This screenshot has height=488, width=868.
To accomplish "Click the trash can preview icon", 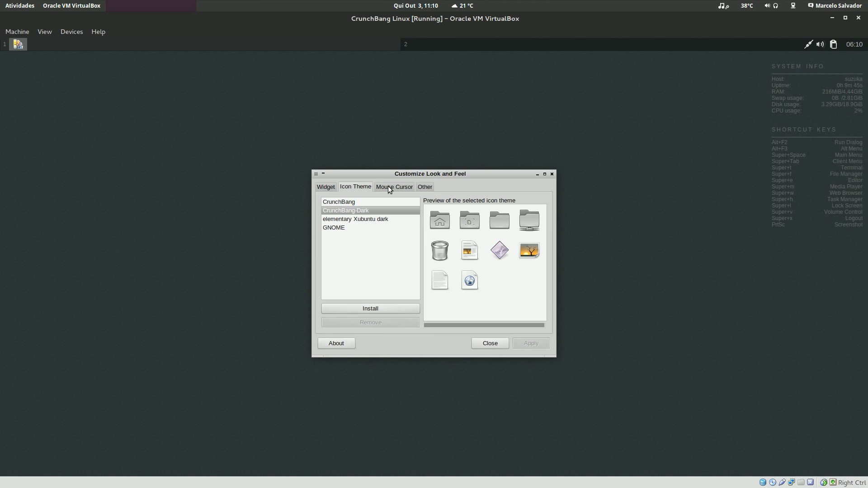I will [439, 250].
